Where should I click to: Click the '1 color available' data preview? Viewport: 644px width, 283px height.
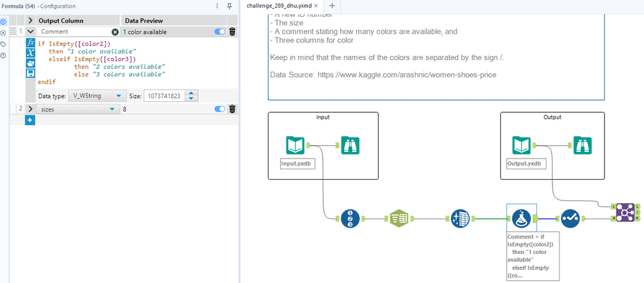tap(145, 32)
